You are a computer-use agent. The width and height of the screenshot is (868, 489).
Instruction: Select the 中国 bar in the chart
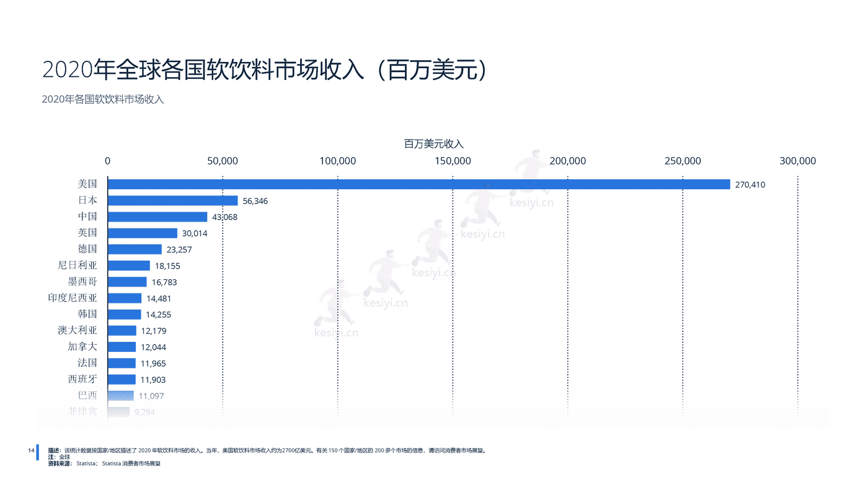click(x=157, y=217)
